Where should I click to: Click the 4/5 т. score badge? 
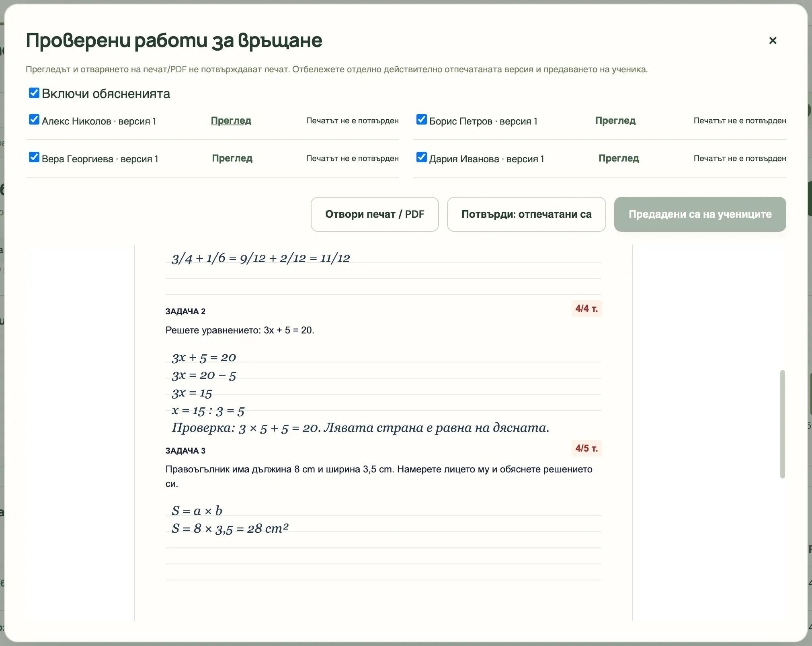click(586, 448)
